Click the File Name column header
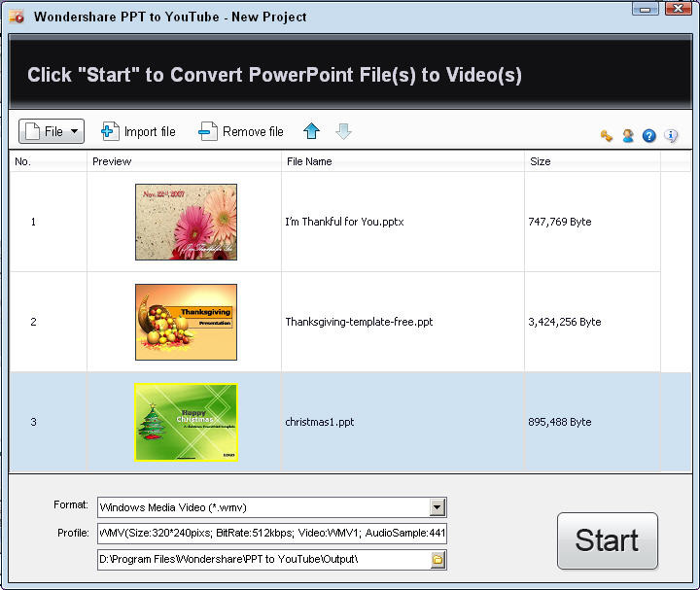Screen dimensions: 700x590 [402, 161]
